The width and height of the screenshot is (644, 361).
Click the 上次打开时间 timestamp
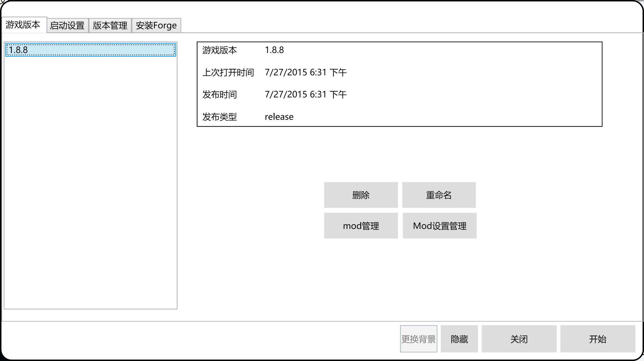(x=305, y=72)
